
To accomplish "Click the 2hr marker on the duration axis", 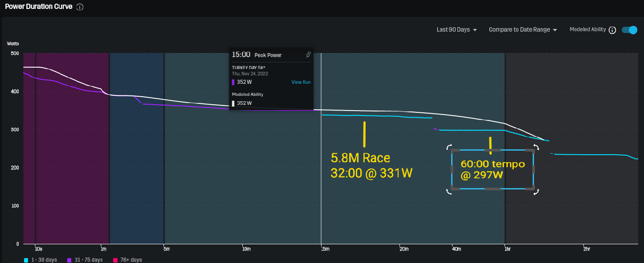I will pyautogui.click(x=587, y=249).
